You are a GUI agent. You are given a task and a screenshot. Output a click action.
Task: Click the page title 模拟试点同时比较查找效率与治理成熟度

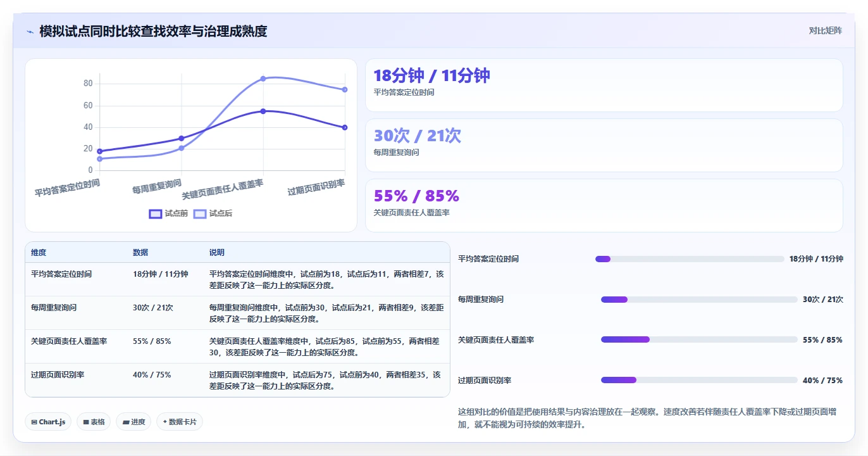[x=153, y=31]
